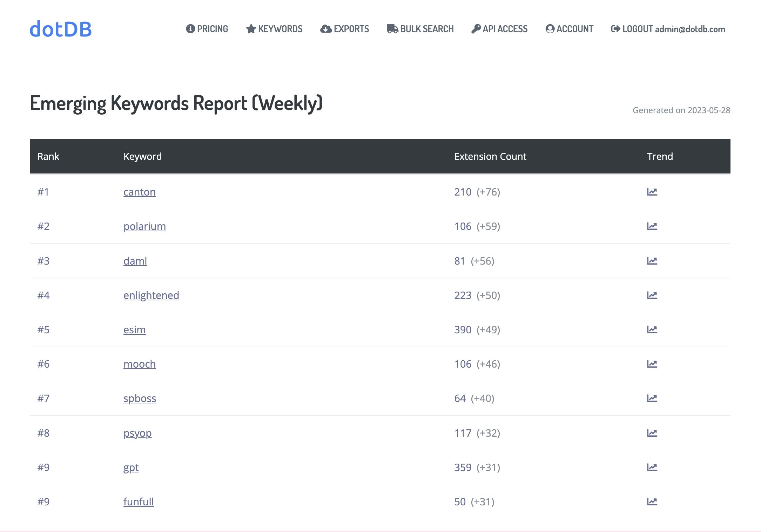View trend icon for mooch row
Image resolution: width=761 pixels, height=532 pixels.
point(652,364)
